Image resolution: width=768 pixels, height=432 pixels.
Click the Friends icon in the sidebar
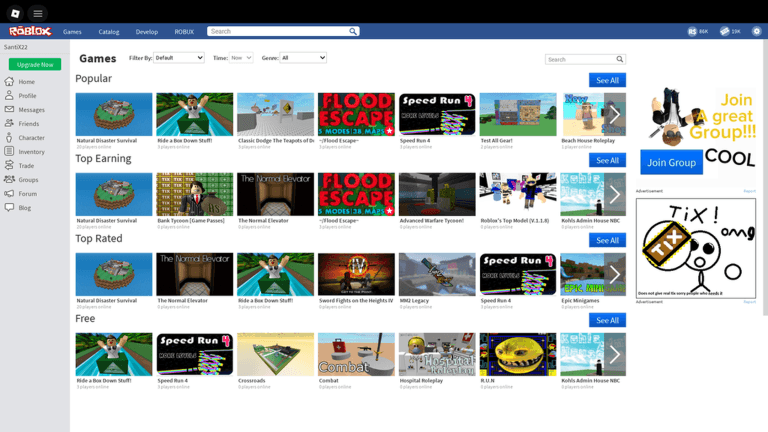9,123
